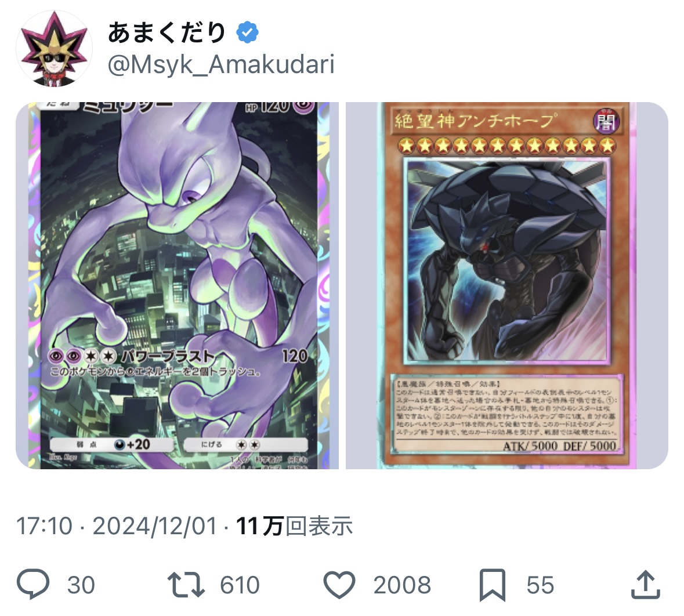This screenshot has width=684, height=616.
Task: Click the 2008 likes count
Action: (x=402, y=585)
